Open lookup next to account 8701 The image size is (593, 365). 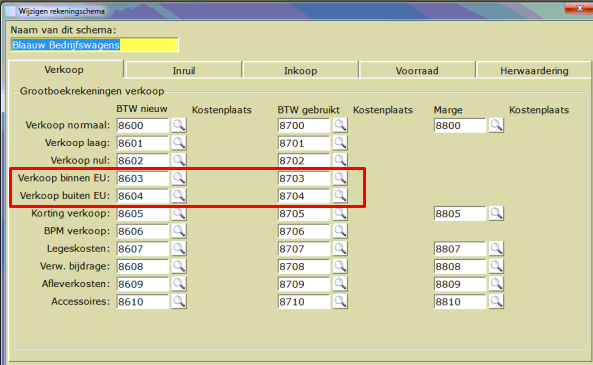[x=340, y=143]
